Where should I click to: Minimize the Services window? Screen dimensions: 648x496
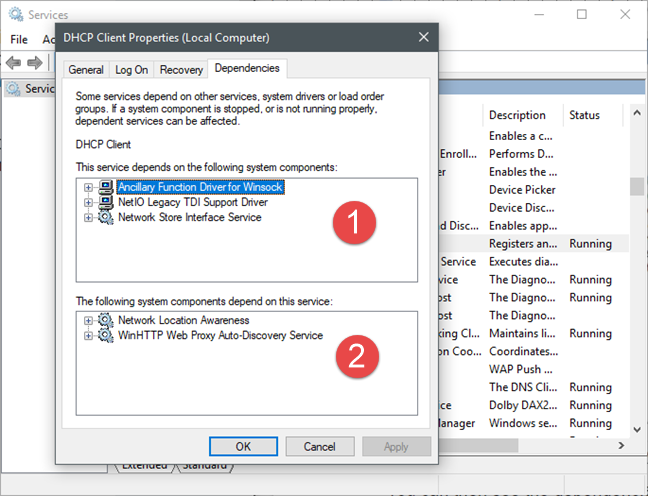(539, 14)
